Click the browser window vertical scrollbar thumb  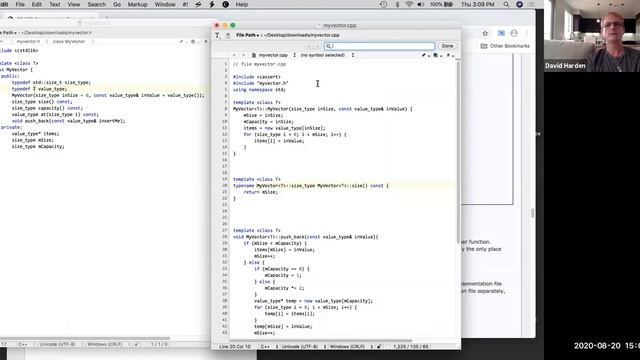[x=532, y=213]
